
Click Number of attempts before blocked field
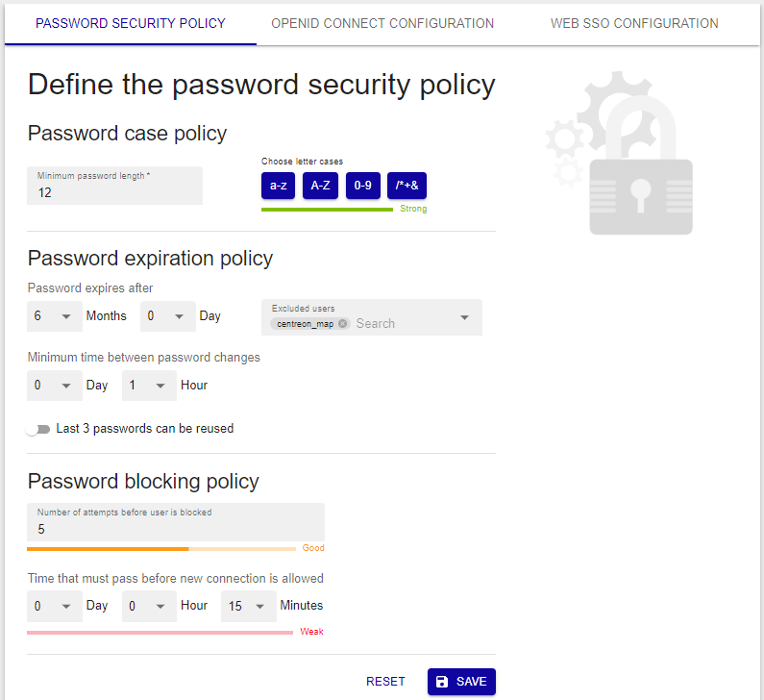click(x=176, y=522)
